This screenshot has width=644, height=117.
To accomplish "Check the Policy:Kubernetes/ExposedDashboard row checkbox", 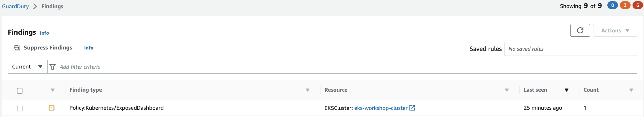I will 20,108.
